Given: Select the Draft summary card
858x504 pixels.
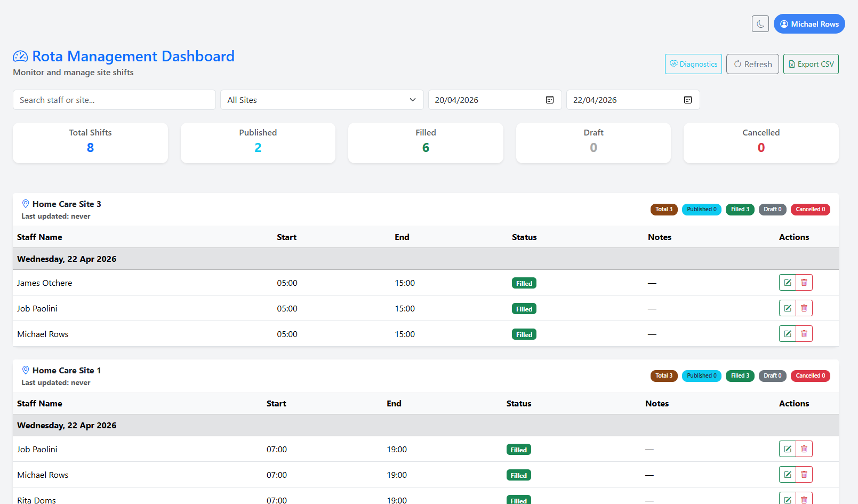Looking at the screenshot, I should [594, 143].
